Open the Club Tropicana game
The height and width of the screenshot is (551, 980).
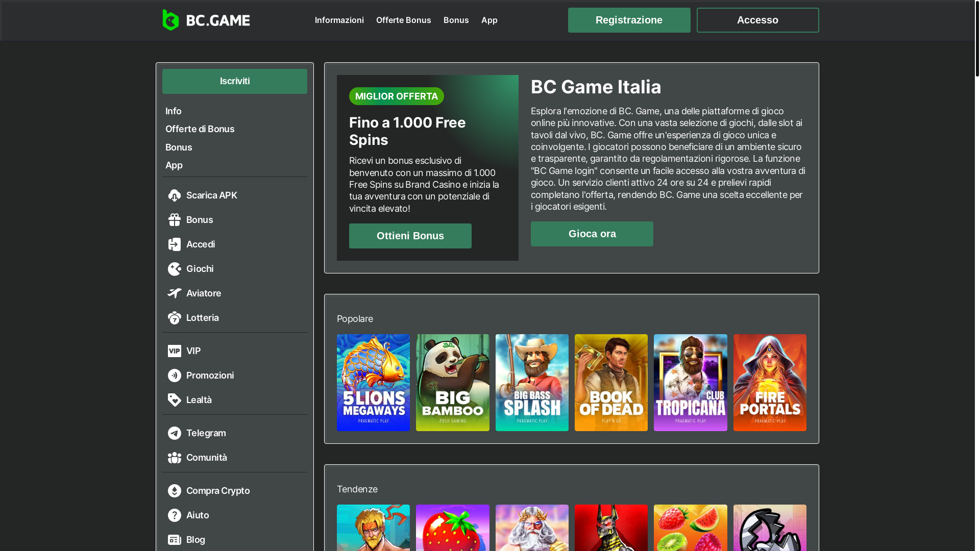point(691,383)
